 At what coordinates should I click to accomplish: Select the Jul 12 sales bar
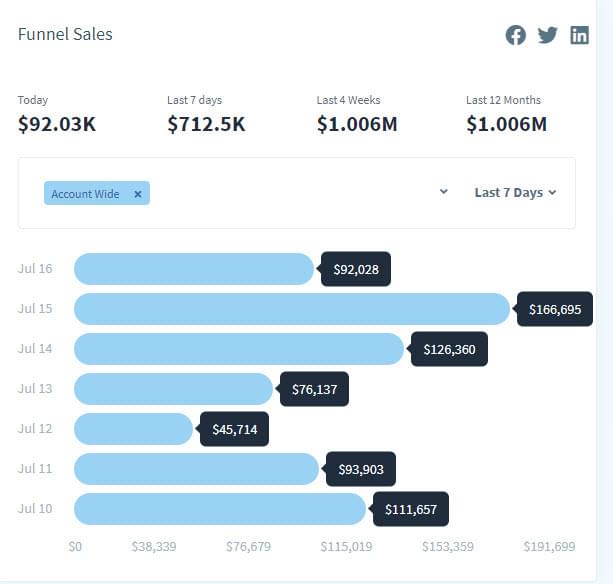133,429
